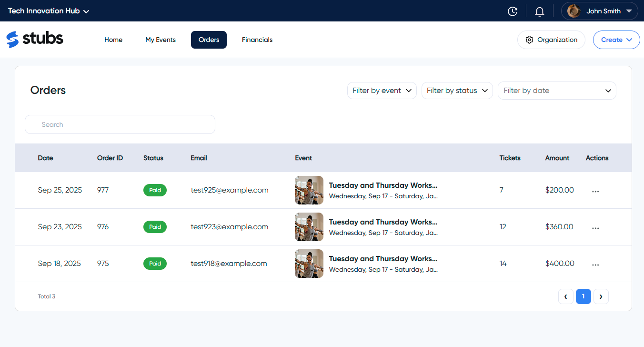The height and width of the screenshot is (347, 644).
Task: Click the order search input field
Action: coord(120,124)
